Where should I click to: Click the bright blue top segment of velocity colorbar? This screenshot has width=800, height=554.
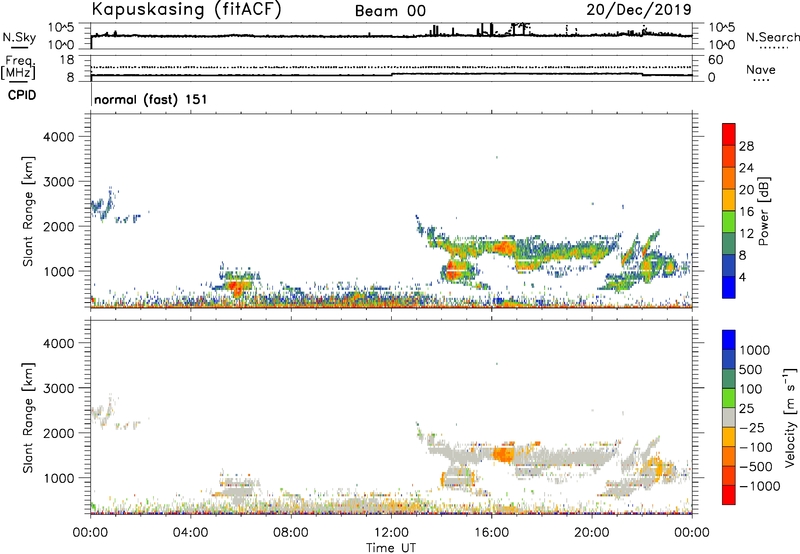coord(729,340)
